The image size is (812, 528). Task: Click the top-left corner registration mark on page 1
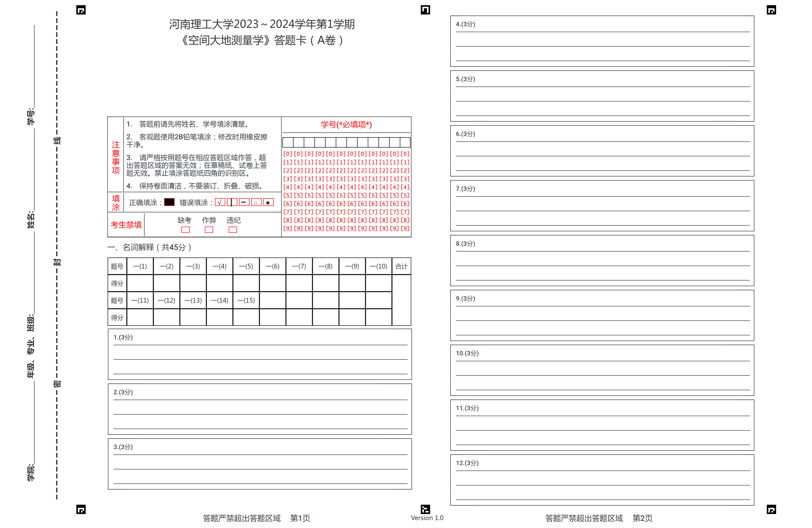[x=81, y=10]
